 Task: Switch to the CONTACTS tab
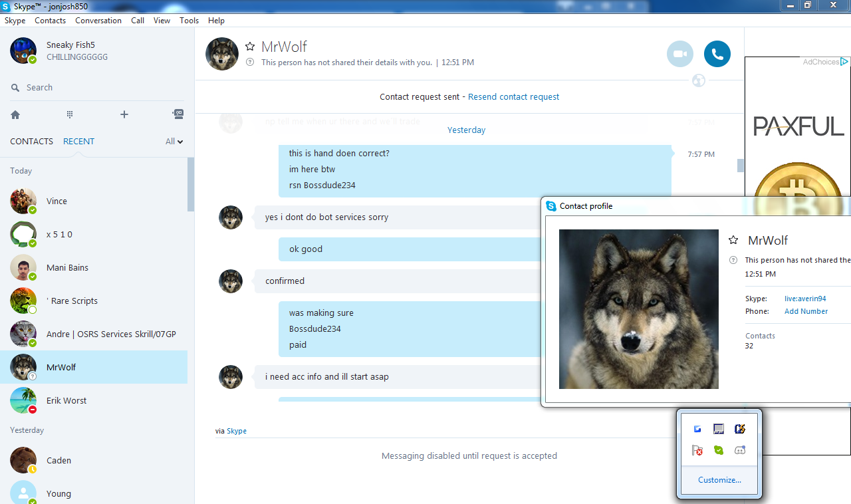(x=31, y=141)
